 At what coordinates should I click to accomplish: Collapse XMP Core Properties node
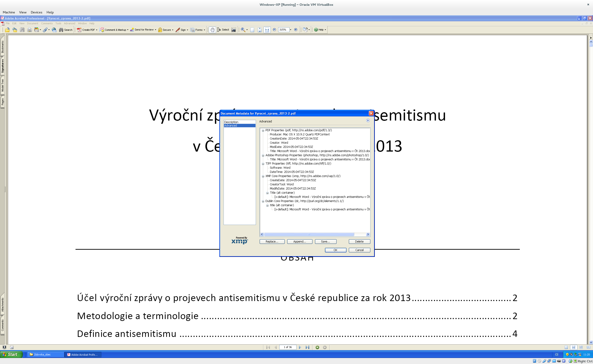(263, 177)
